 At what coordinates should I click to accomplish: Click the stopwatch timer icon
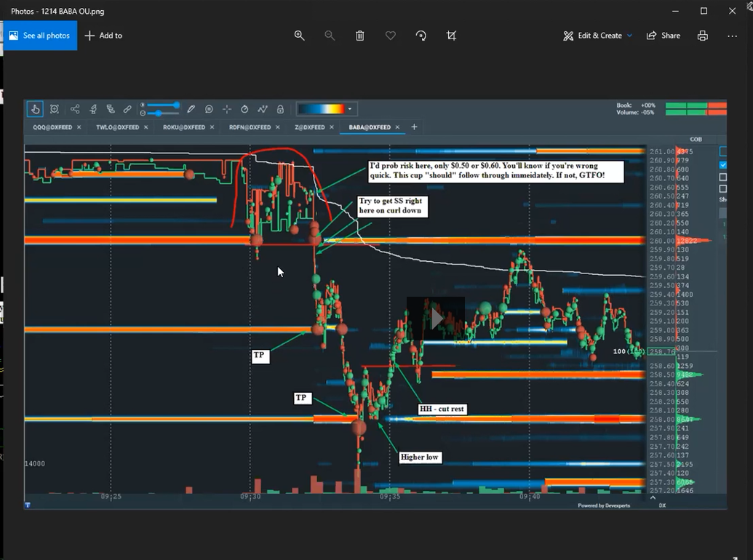[244, 109]
